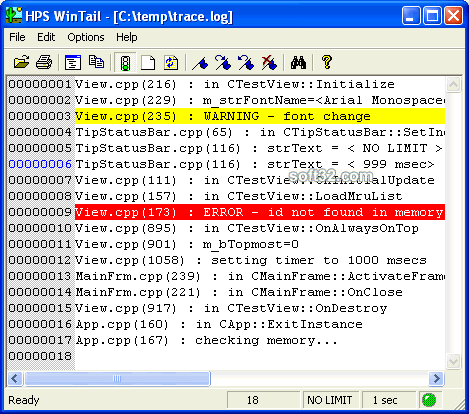This screenshot has width=469, height=414.
Task: Open the Edit menu
Action: pyautogui.click(x=46, y=37)
